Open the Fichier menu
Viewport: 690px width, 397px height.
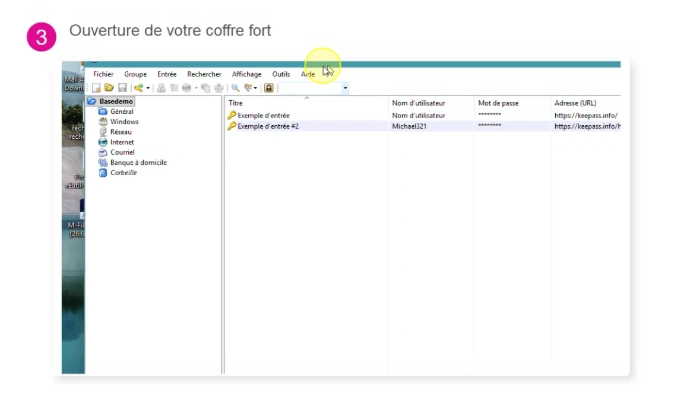(x=103, y=74)
